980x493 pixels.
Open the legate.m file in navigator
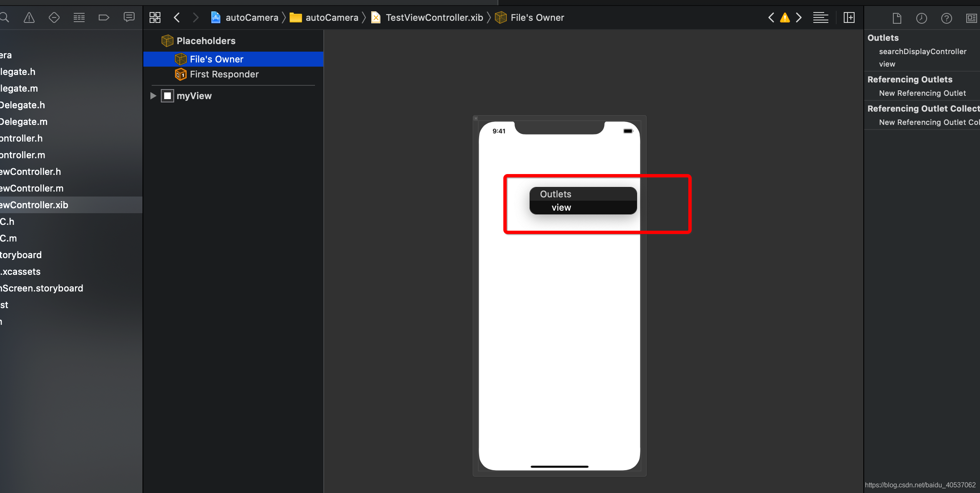pos(19,88)
